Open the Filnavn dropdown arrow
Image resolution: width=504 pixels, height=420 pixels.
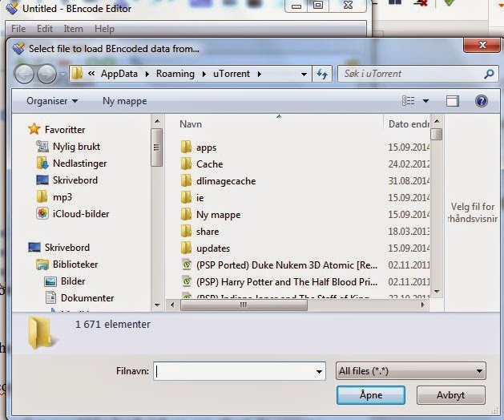tap(319, 371)
